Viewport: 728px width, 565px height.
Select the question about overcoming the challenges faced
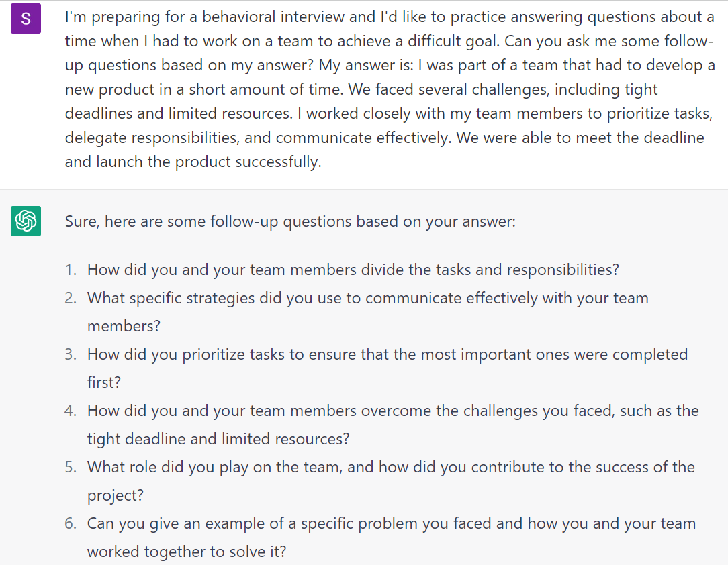393,411
